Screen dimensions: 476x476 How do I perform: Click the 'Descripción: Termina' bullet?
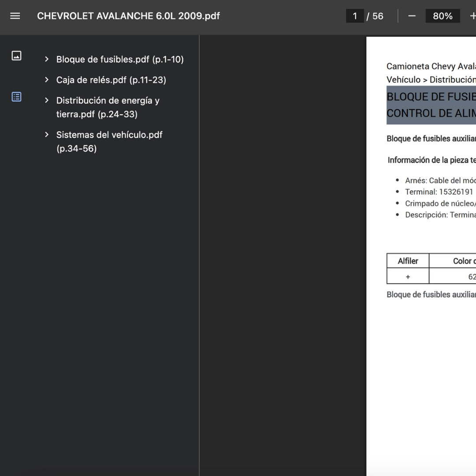tap(440, 215)
